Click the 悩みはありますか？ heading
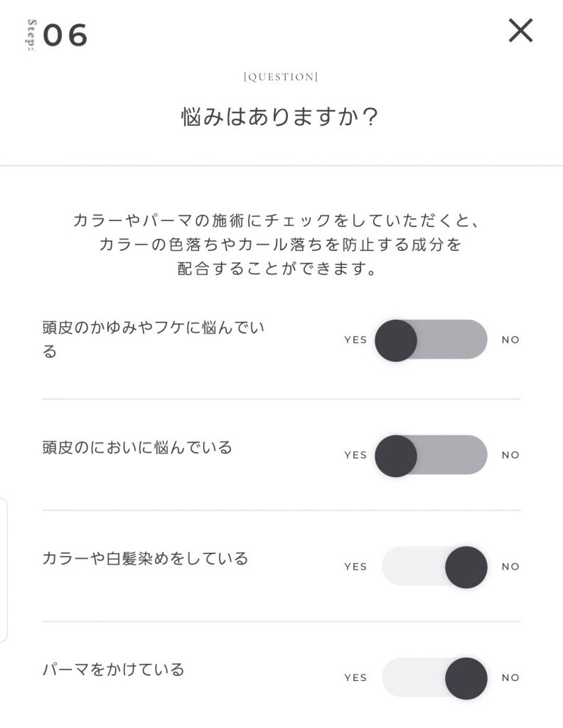This screenshot has width=563, height=728. click(280, 117)
